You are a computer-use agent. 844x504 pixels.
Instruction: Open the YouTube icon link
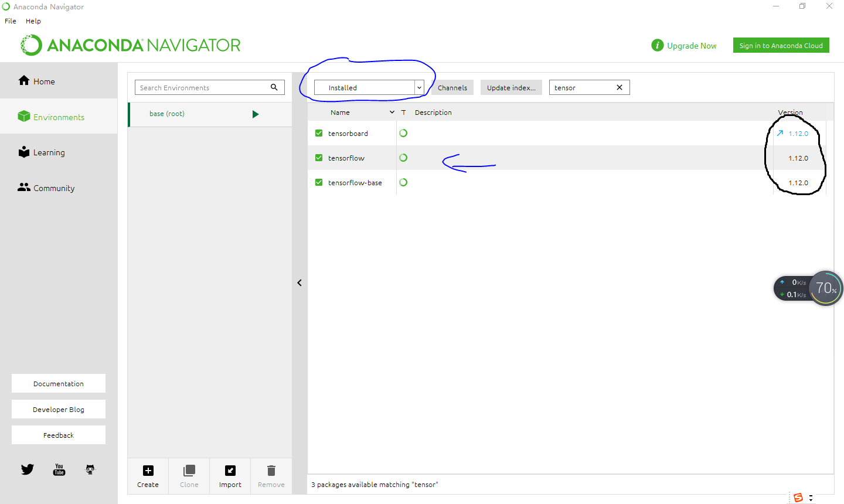[x=59, y=469]
